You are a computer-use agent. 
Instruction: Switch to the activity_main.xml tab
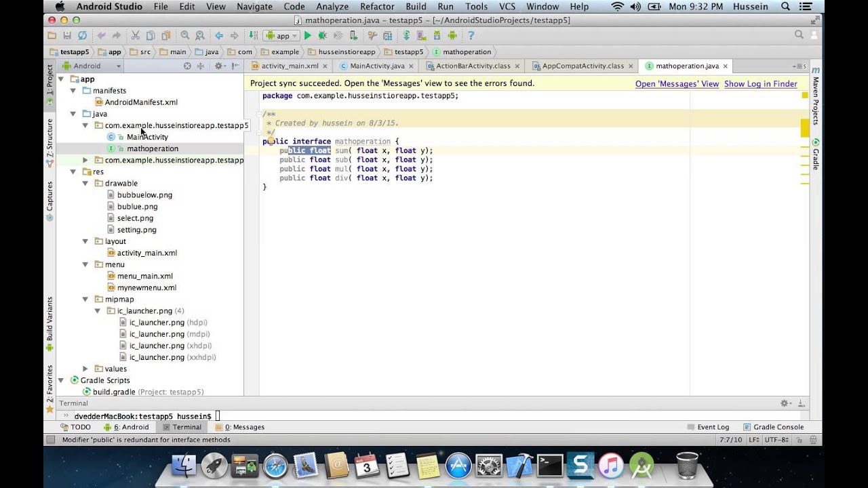pyautogui.click(x=290, y=66)
